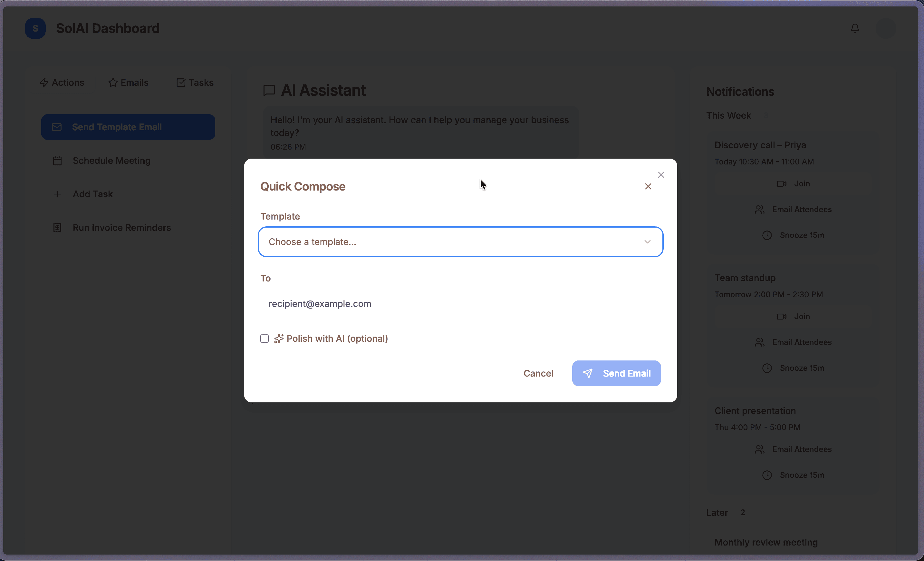
Task: Click clock icon under Client presentation
Action: click(x=767, y=475)
